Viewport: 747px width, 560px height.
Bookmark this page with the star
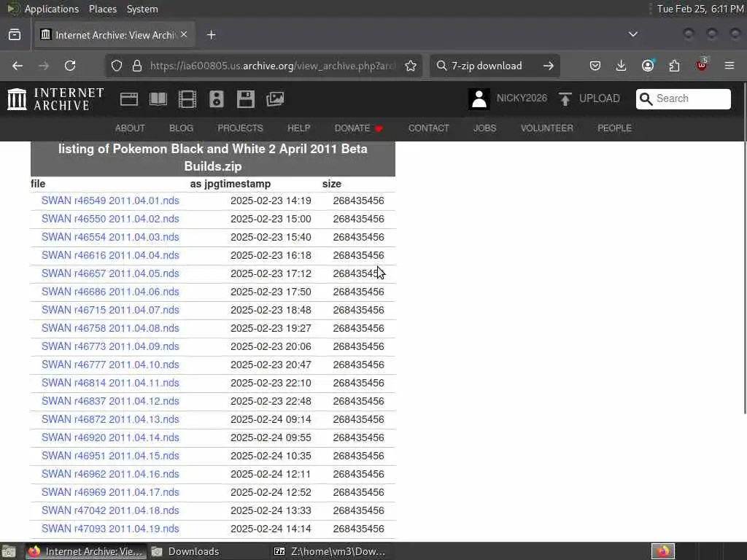pos(411,66)
